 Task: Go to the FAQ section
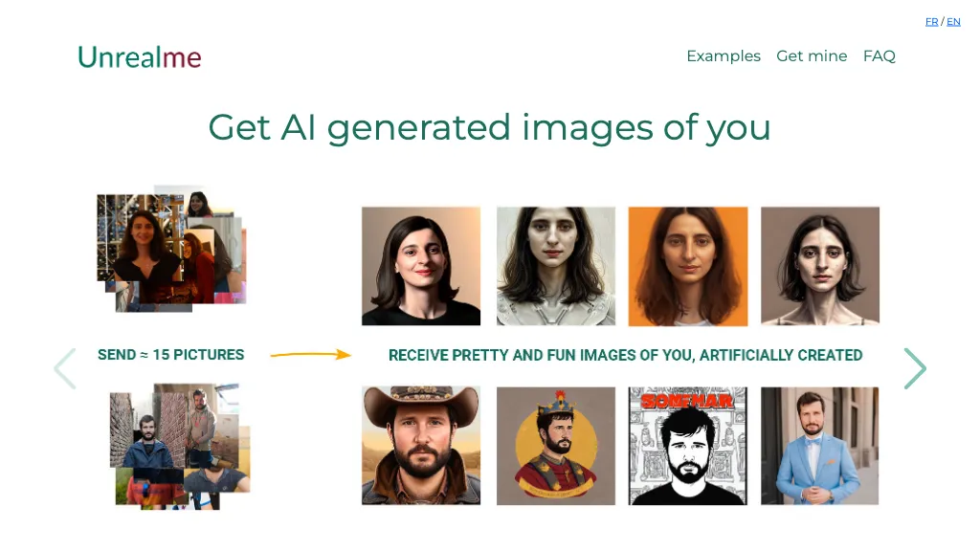[879, 56]
